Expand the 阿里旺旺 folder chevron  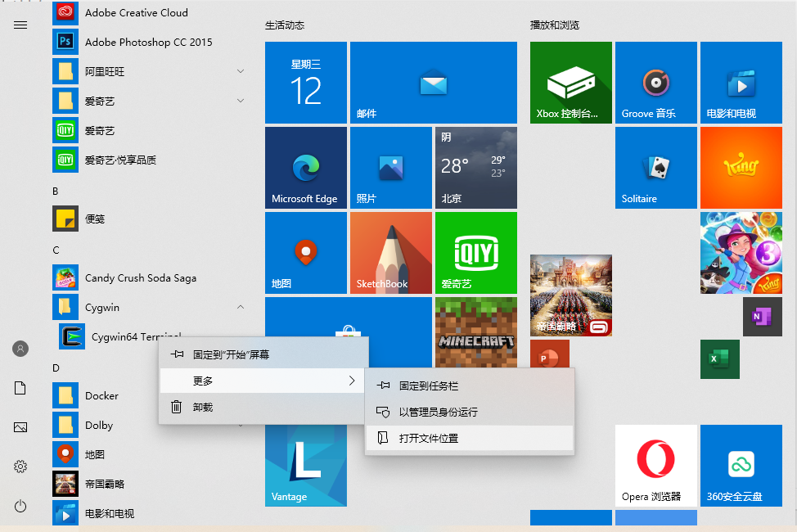coord(241,72)
